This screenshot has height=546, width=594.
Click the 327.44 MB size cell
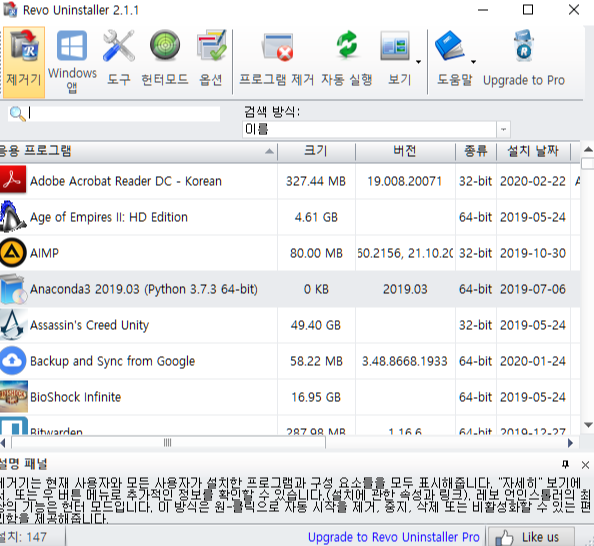click(316, 181)
